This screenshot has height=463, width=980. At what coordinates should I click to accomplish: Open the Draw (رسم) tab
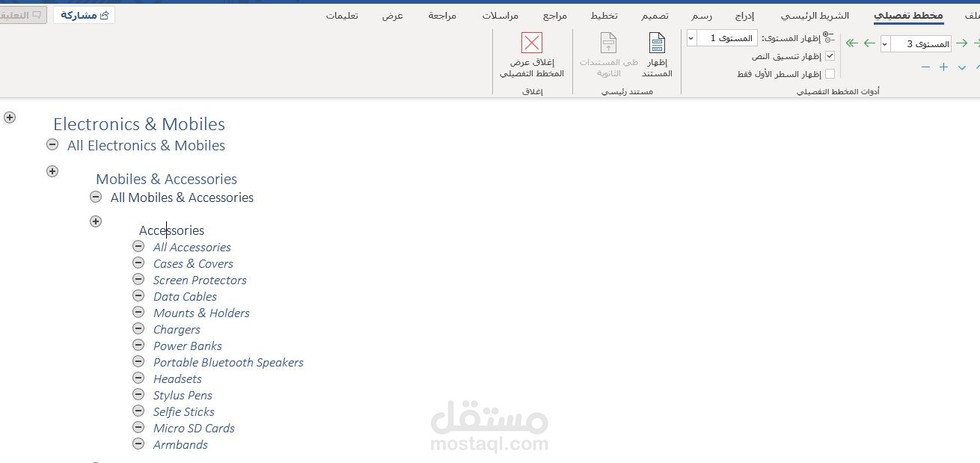coord(702,15)
